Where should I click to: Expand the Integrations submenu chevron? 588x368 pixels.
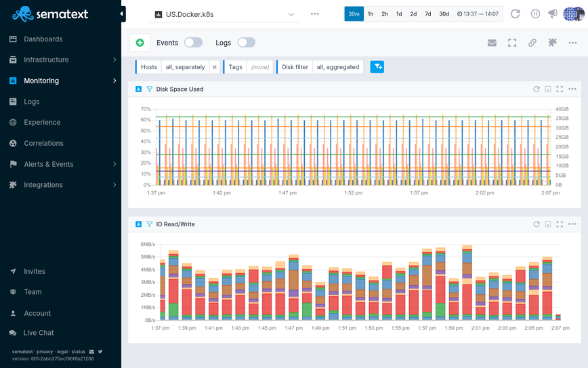pyautogui.click(x=114, y=185)
